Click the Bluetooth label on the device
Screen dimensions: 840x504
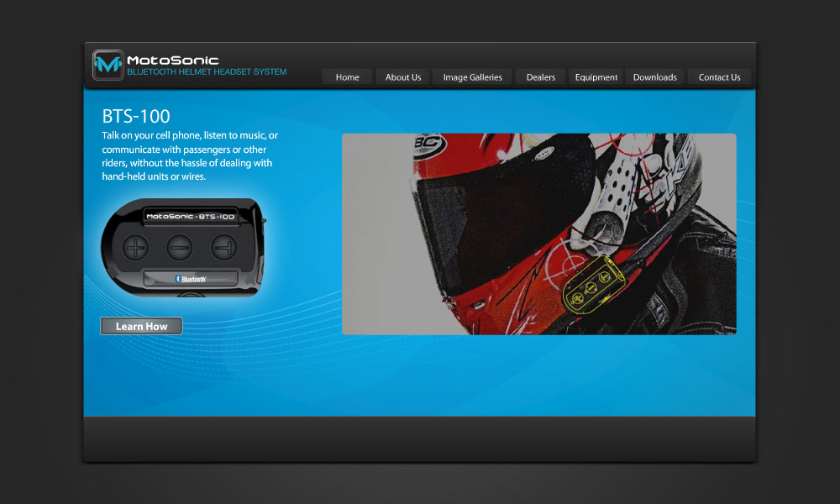[x=191, y=279]
